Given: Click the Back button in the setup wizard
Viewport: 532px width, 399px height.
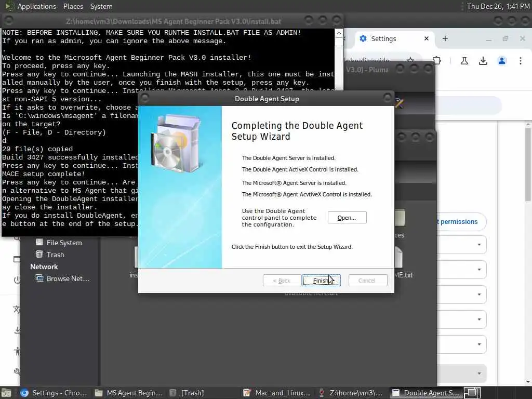Looking at the screenshot, I should coord(282,280).
